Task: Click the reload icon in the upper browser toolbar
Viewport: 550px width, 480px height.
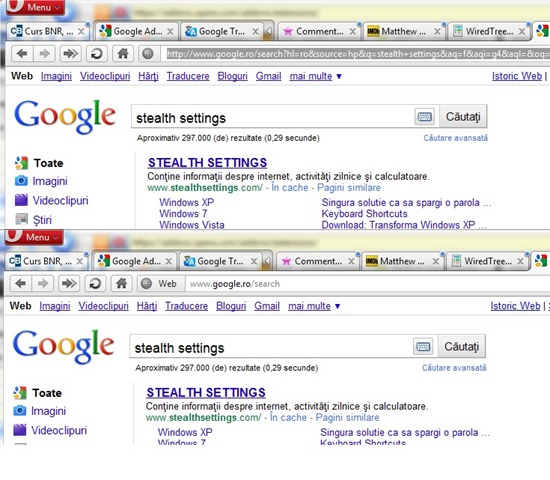Action: click(x=96, y=54)
